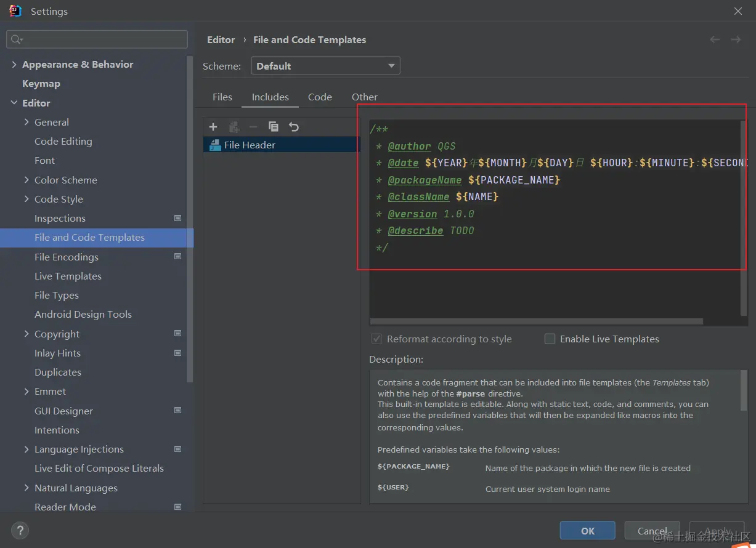Screen dimensions: 756x548
Task: Open Inlay Hints settings
Action: click(x=57, y=353)
